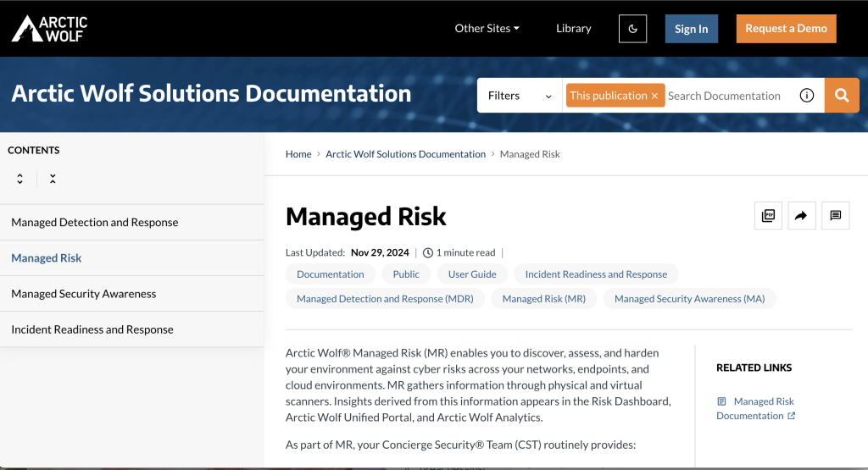Click the share arrow icon

pos(802,216)
